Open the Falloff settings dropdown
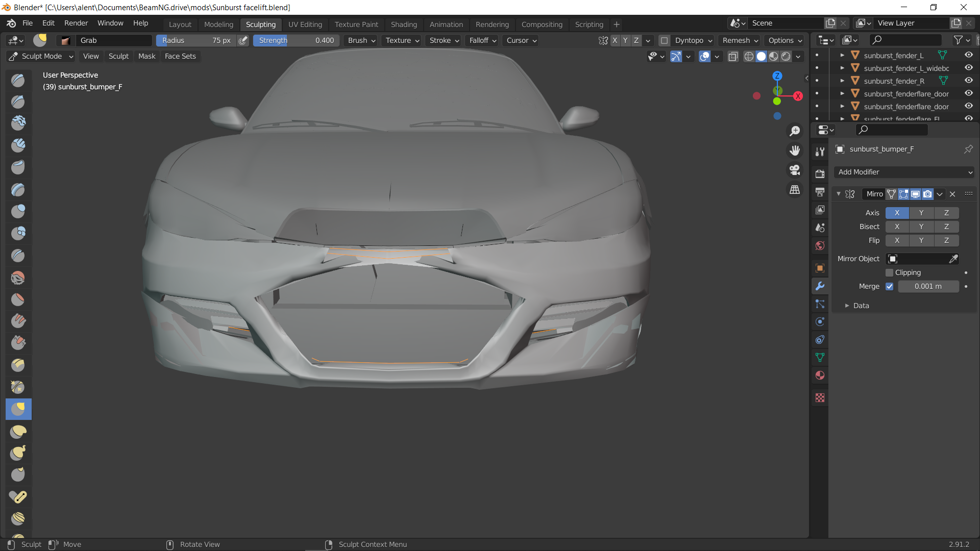 point(483,40)
